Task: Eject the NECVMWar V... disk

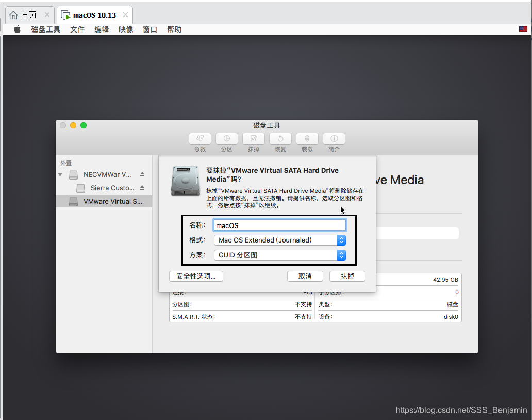Action: (142, 174)
